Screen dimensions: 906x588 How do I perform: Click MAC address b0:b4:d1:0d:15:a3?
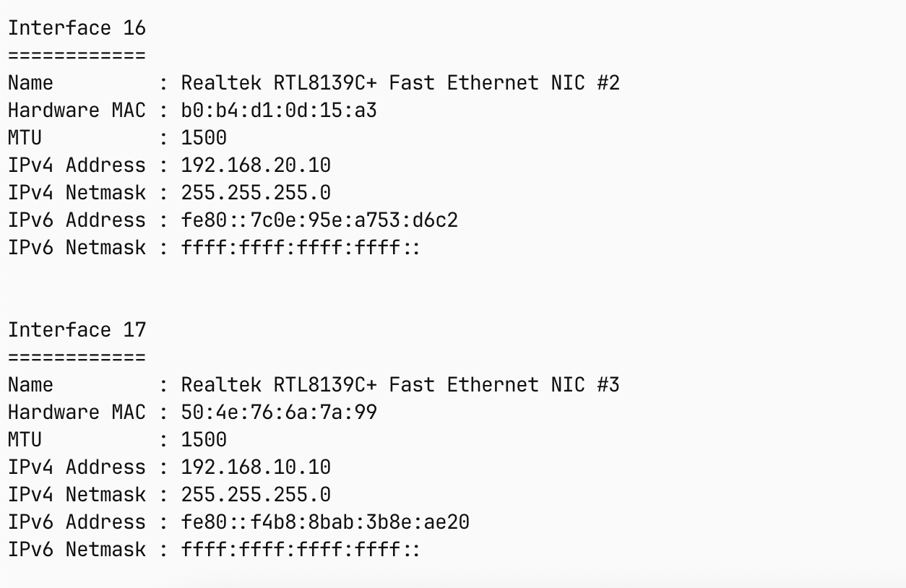pyautogui.click(x=279, y=111)
